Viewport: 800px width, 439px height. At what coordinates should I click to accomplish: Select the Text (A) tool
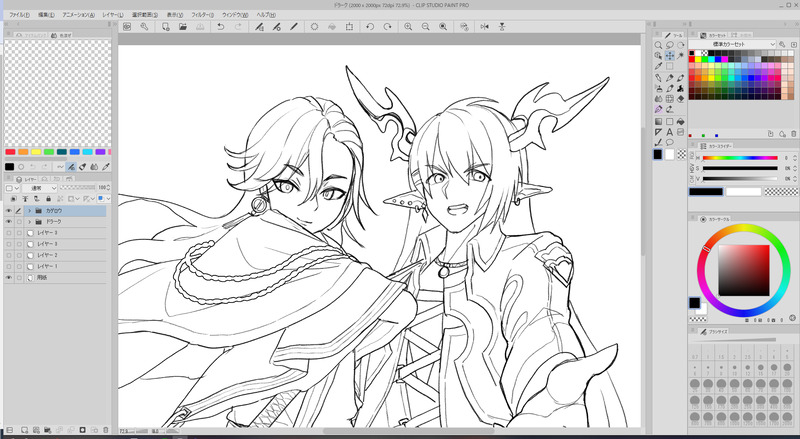pyautogui.click(x=669, y=132)
